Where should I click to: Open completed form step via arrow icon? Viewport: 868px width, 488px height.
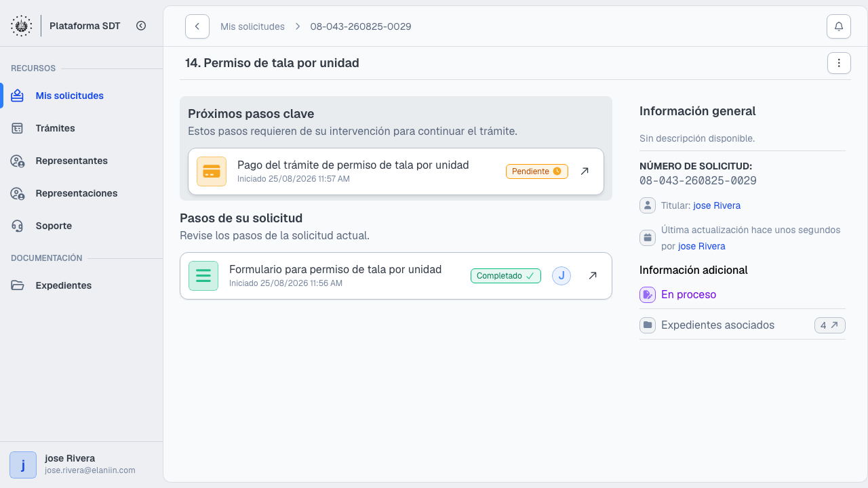click(x=593, y=276)
